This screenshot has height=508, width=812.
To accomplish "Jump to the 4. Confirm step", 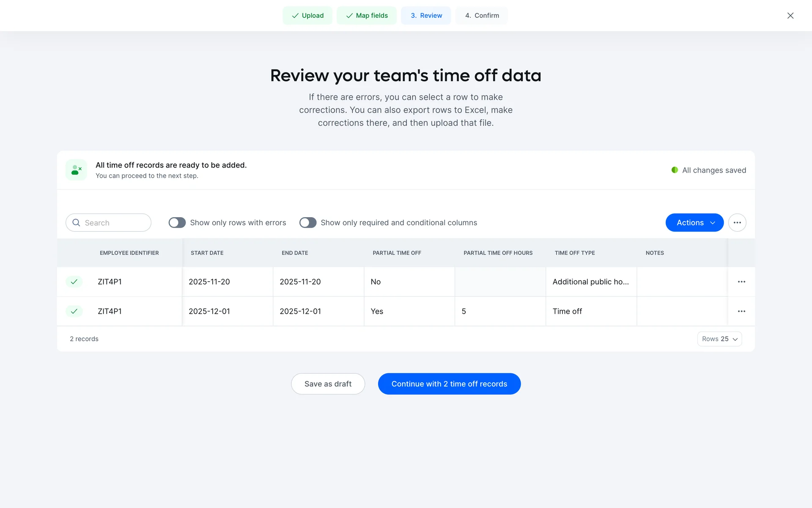I will [482, 16].
